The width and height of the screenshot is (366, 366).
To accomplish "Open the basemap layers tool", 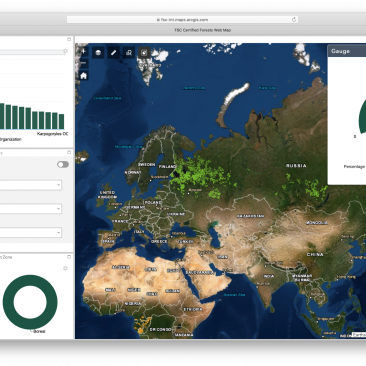I will point(98,52).
